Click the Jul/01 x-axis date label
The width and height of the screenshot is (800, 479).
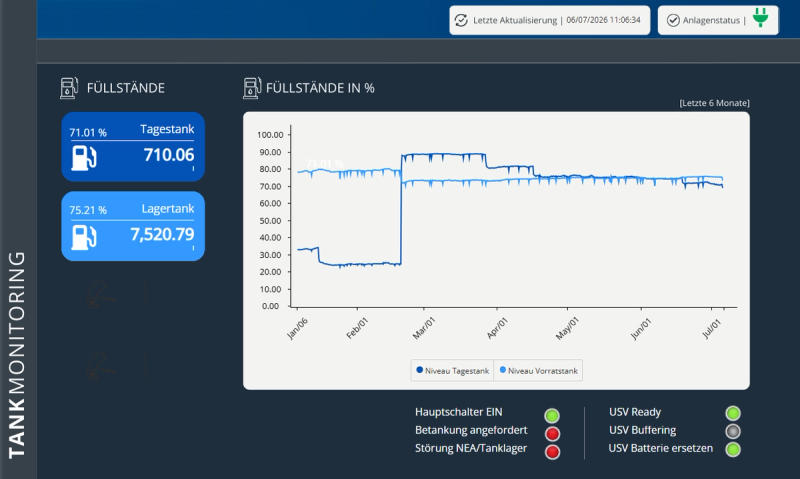712,328
